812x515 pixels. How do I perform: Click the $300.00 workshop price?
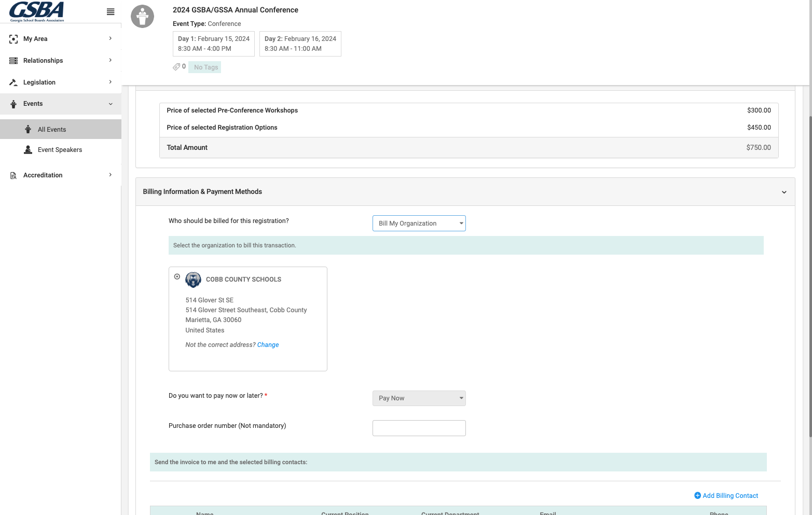coord(759,110)
